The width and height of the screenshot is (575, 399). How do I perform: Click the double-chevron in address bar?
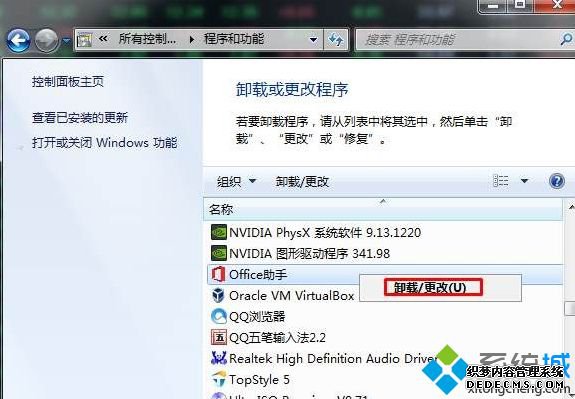click(103, 39)
